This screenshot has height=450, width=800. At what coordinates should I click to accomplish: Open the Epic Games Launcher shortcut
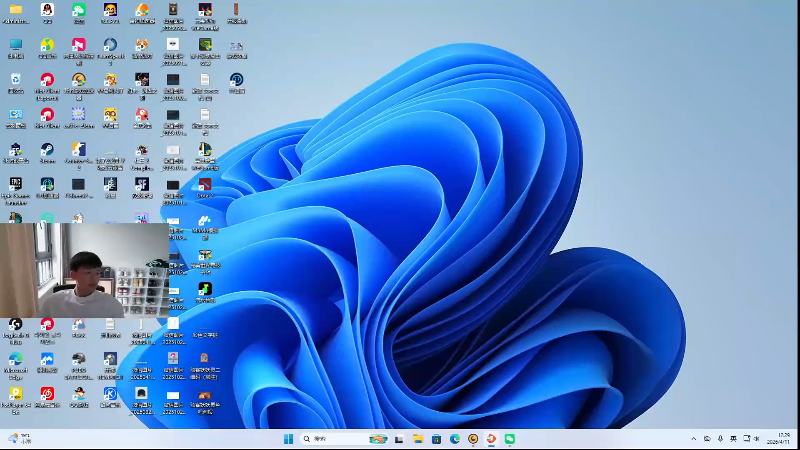tap(16, 185)
